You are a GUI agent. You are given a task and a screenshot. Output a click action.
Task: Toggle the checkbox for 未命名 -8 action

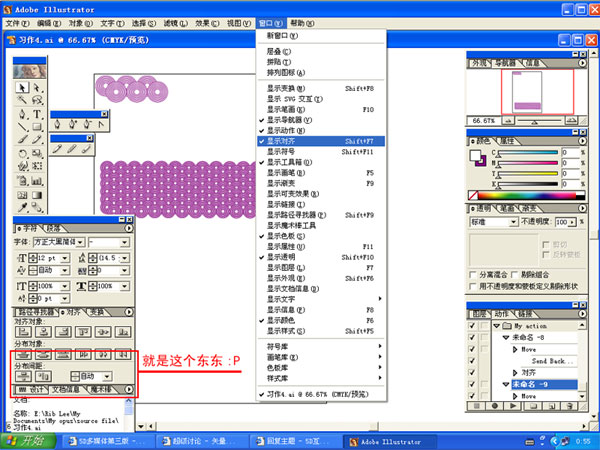[472, 338]
